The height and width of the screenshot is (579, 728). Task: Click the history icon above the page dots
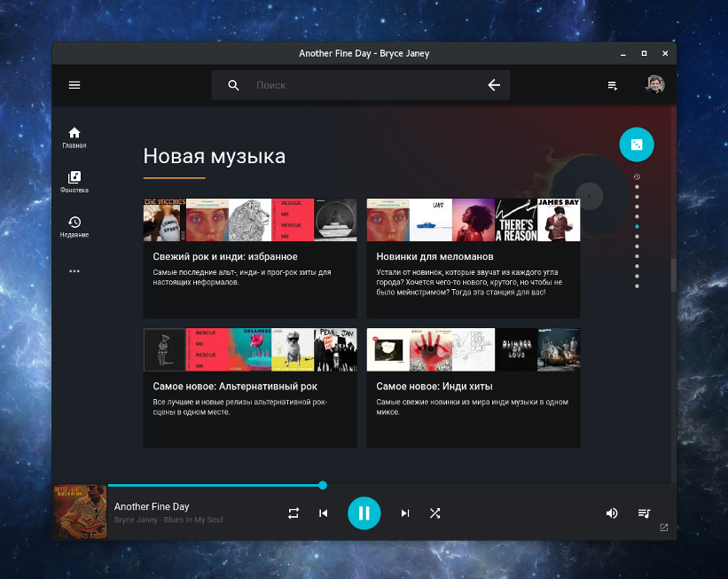637,177
